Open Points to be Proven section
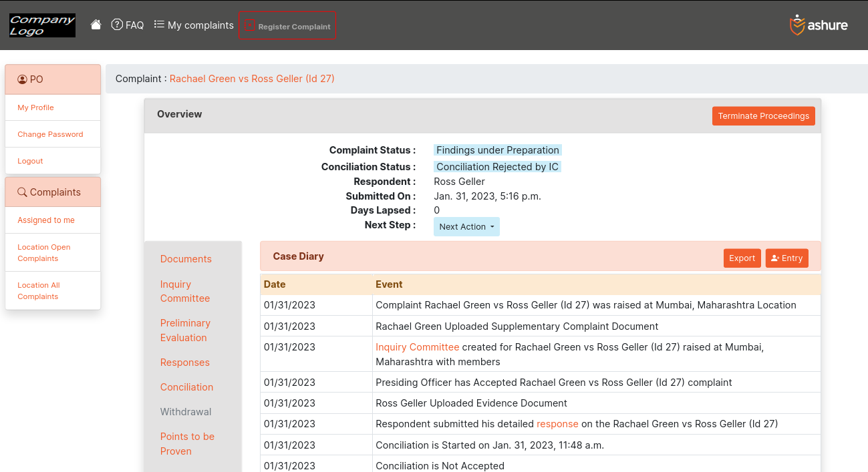Screen dimensions: 868x472 [187, 444]
